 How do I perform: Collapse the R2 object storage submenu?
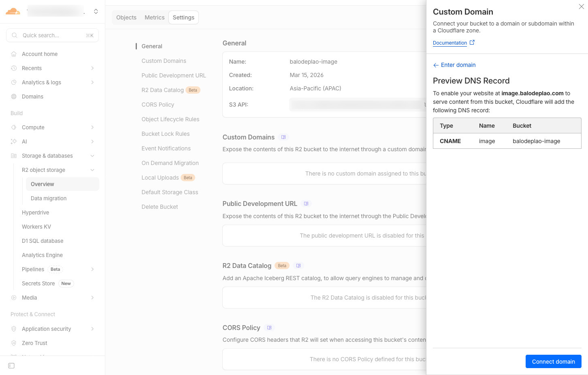(x=92, y=170)
